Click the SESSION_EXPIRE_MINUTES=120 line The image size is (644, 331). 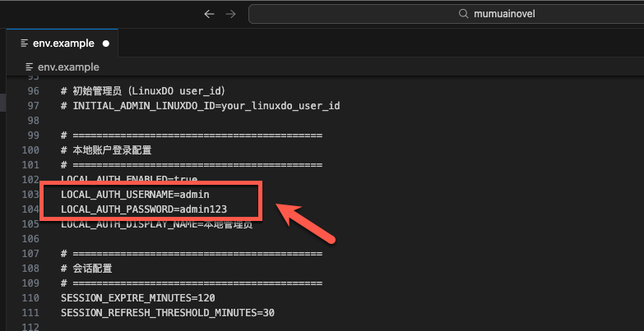point(137,297)
